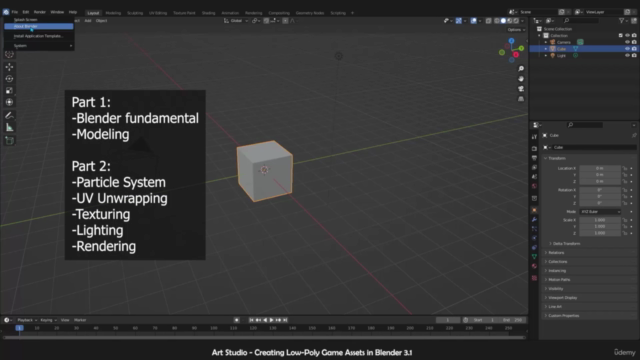
Task: Open the viewport Options dropdown
Action: [x=516, y=30]
